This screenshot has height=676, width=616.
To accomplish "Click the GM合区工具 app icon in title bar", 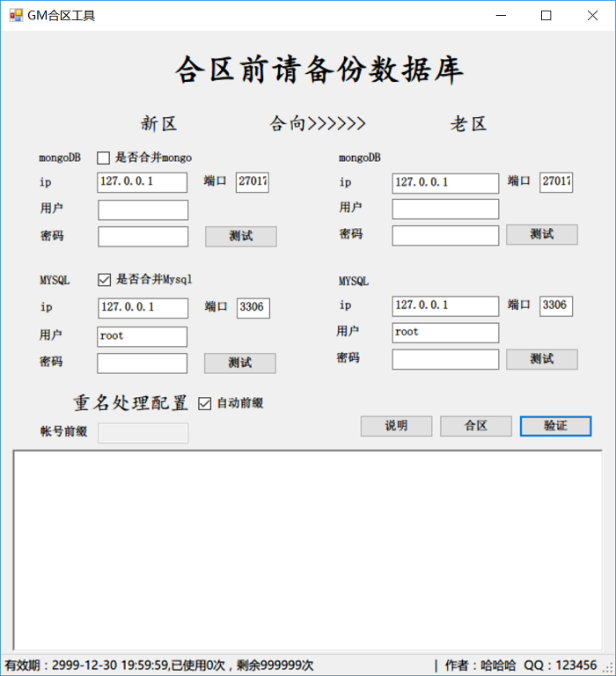I will pos(16,16).
